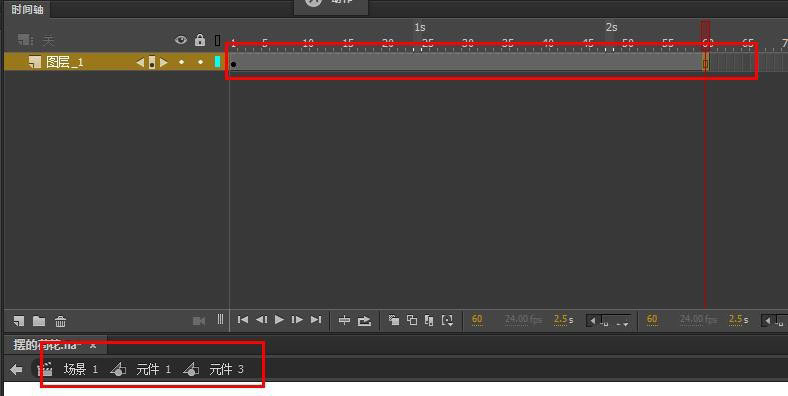Select the 摆的荷花.fla document tab
788x396 pixels.
[46, 345]
